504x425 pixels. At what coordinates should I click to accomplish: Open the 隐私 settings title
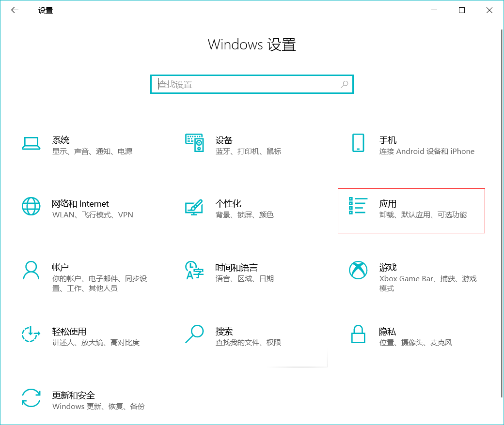[387, 331]
